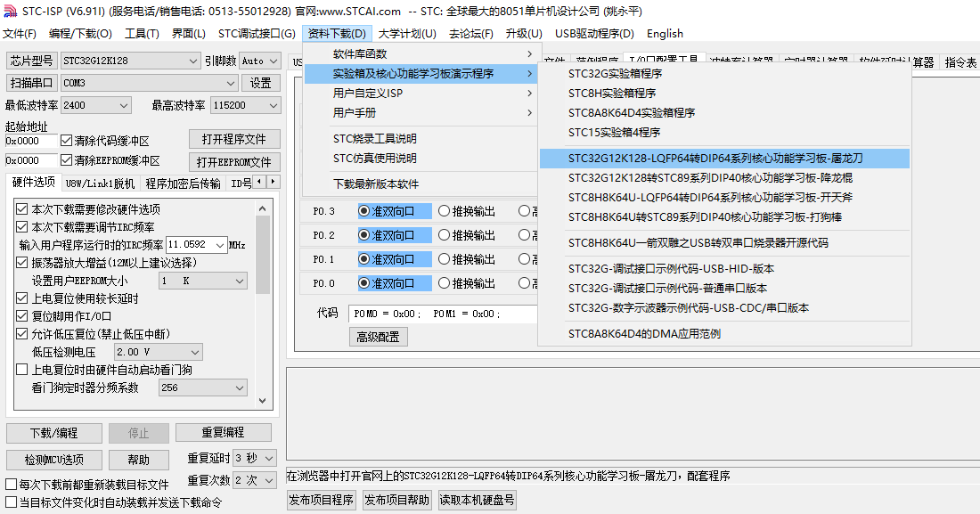Viewport: 980px width, 514px height.
Task: Click the 打开EEPROM文件 button
Action: [233, 163]
